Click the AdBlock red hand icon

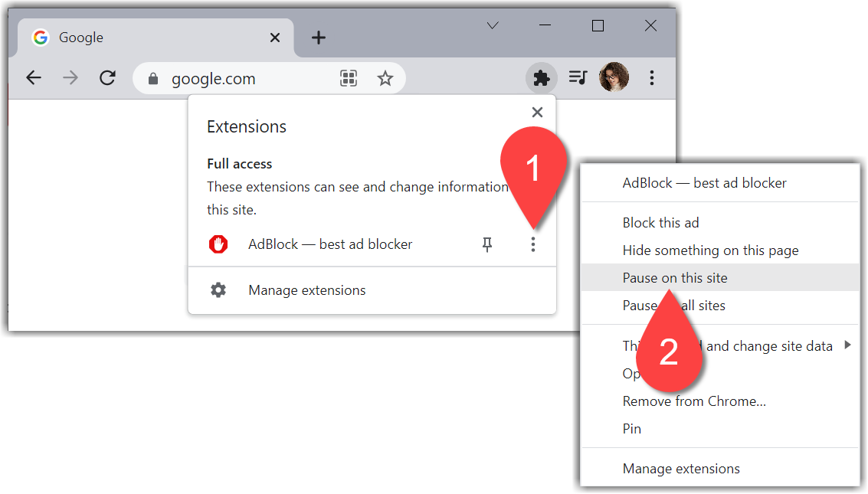tap(218, 244)
